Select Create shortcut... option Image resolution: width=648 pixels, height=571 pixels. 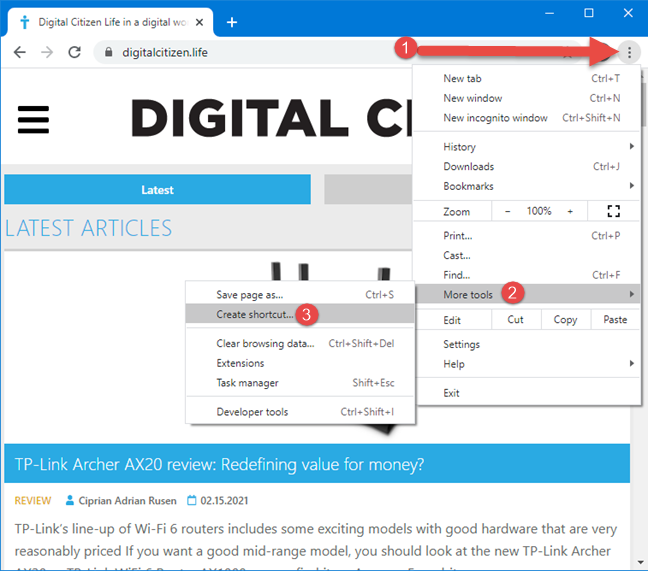click(300, 314)
